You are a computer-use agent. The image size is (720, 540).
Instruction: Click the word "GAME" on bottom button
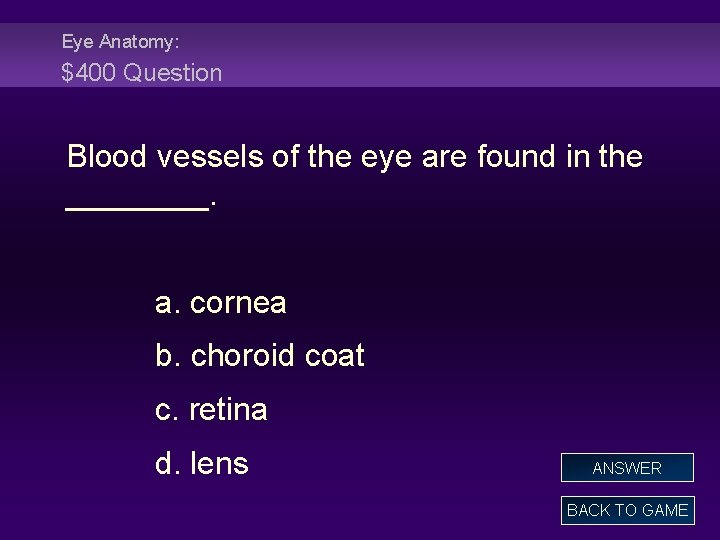(663, 510)
